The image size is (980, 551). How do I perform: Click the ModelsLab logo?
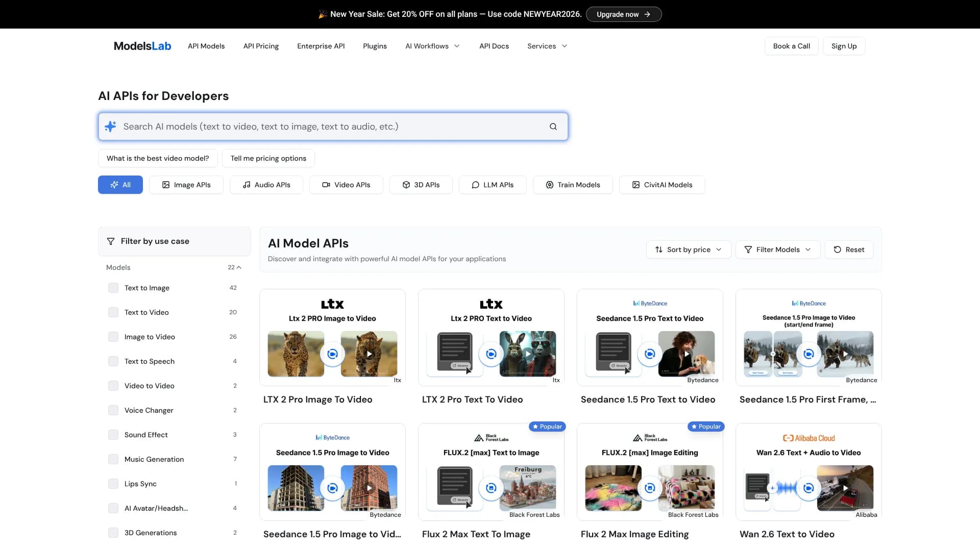(x=142, y=46)
